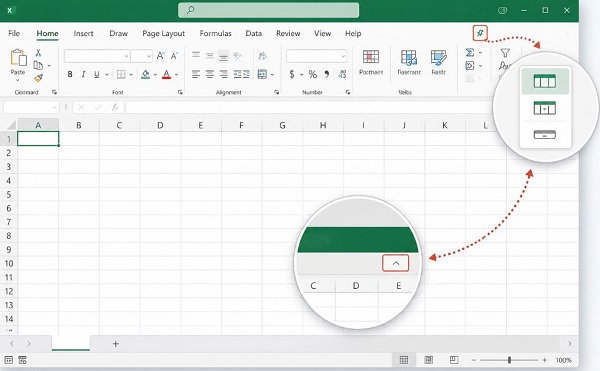The width and height of the screenshot is (600, 371).
Task: Switch to Page Break Preview in status bar
Action: click(x=454, y=360)
